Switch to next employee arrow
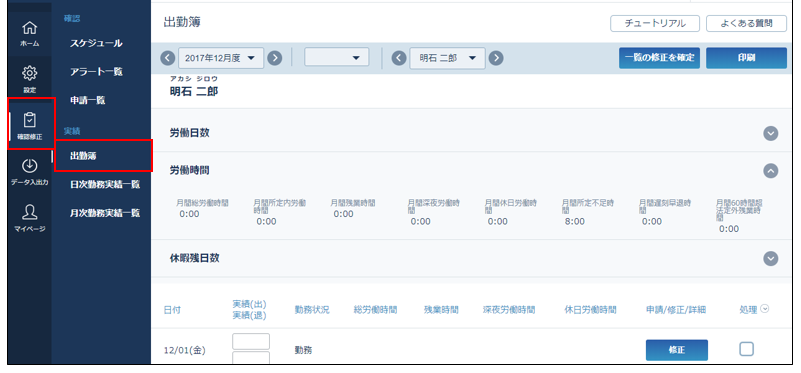The image size is (801, 373). point(496,58)
